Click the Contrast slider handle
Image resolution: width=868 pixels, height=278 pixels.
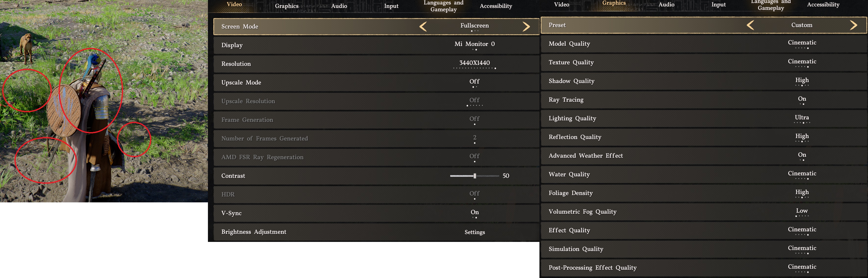(474, 176)
